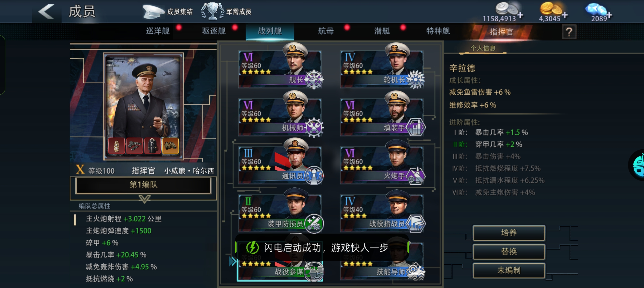Open 军需成员 trophy icon

(x=213, y=11)
